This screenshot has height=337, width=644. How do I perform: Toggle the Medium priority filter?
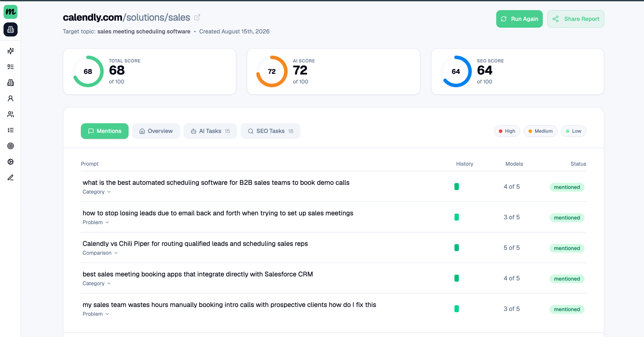pos(540,131)
